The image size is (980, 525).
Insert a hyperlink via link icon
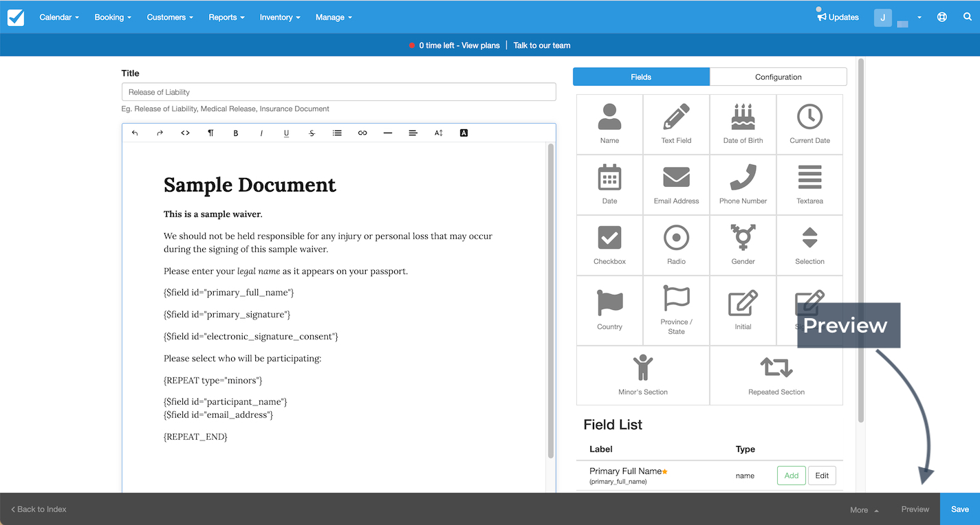pos(362,133)
